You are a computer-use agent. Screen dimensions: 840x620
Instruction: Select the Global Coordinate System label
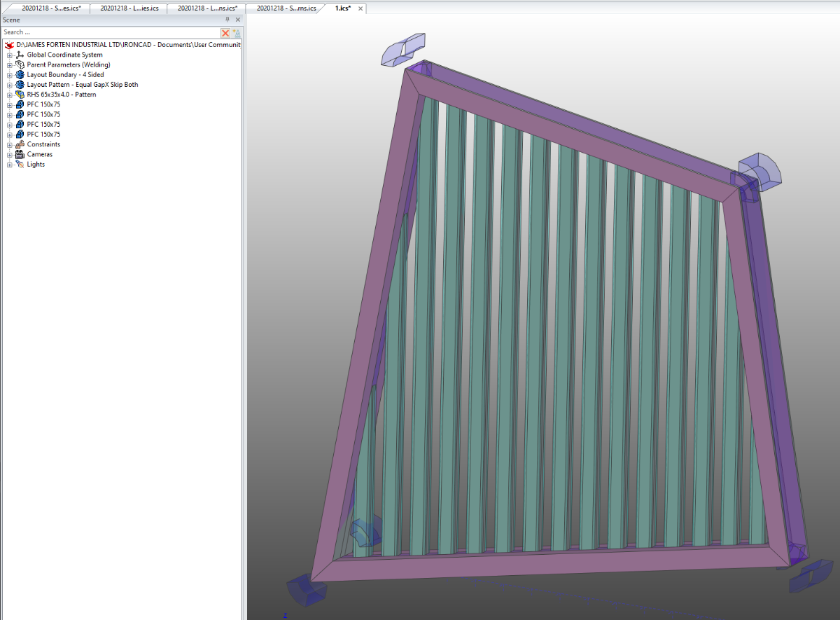(x=64, y=55)
